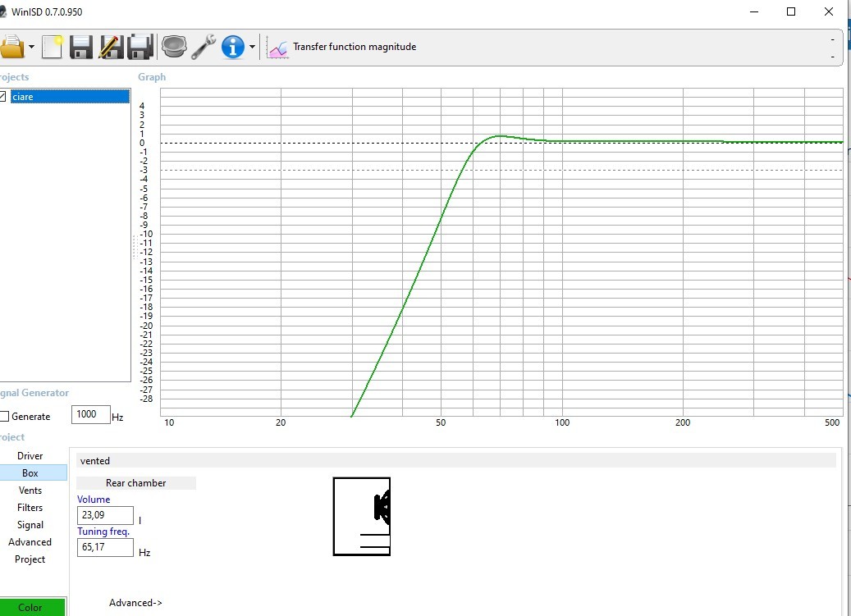
Task: Enable the Generate signal checkbox
Action: point(4,417)
